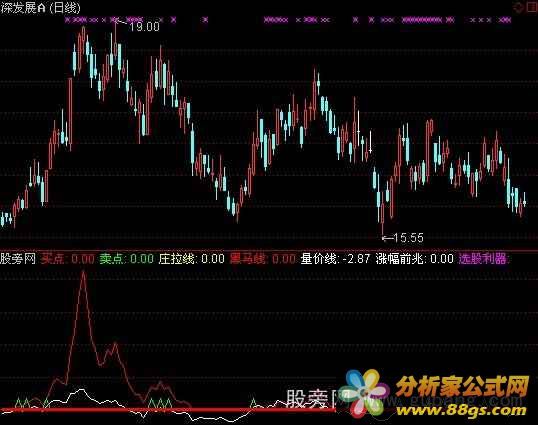
Task: Click the green triangle marker in mid indicator panel
Action: [x=253, y=402]
